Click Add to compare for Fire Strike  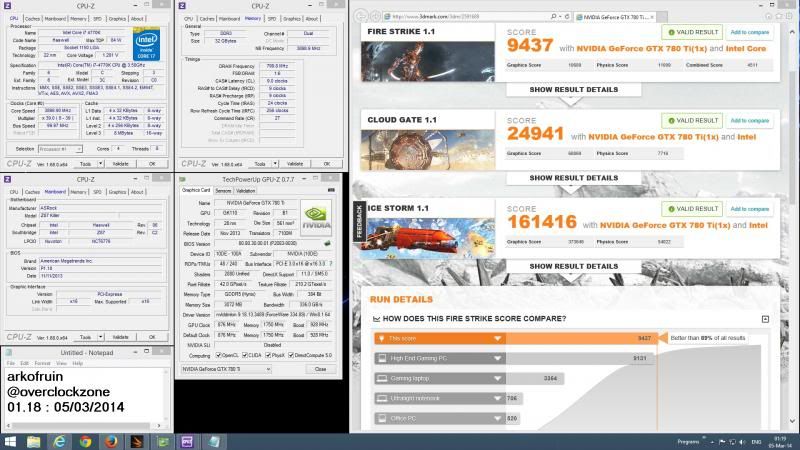[x=749, y=33]
